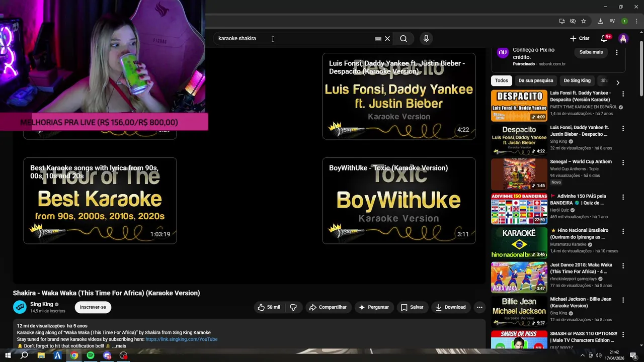Viewport: 644px width, 362px height.
Task: Click the Criar create button
Action: coord(580,39)
